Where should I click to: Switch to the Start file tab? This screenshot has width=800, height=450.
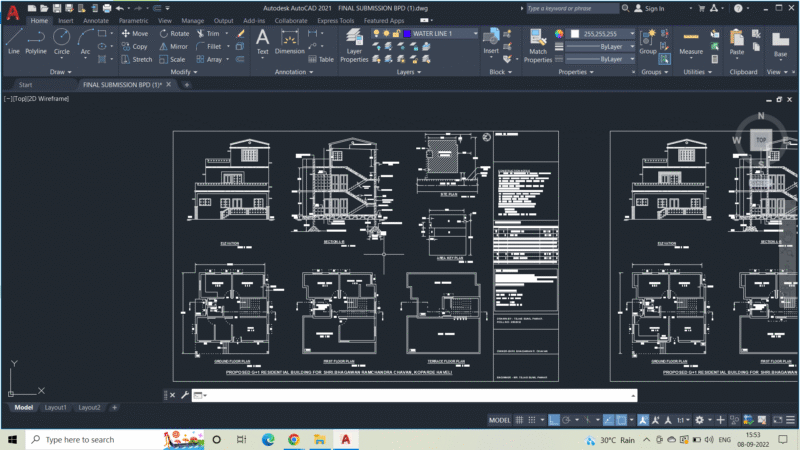(x=26, y=85)
